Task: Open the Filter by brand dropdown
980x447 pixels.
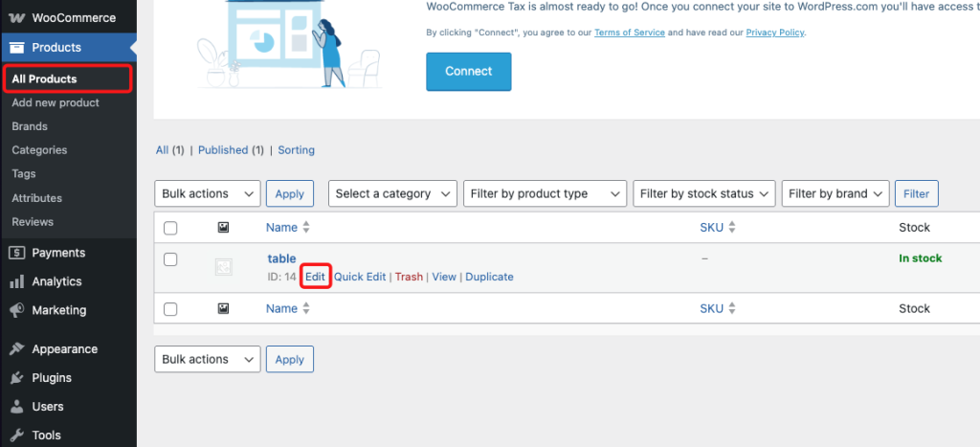Action: (x=835, y=193)
